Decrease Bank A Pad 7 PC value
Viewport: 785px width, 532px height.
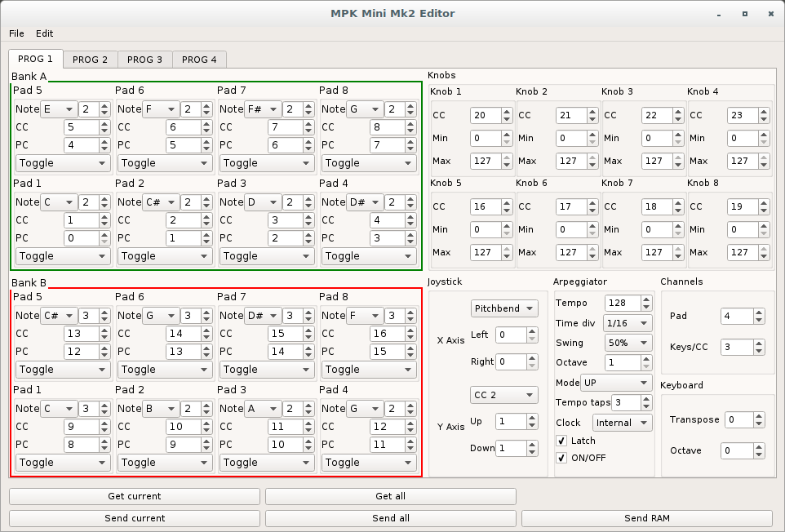click(x=308, y=149)
